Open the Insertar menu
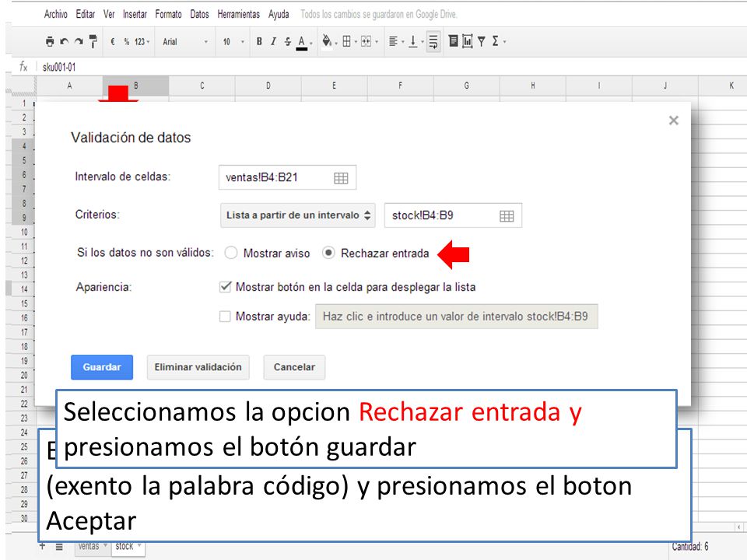Screen dimensions: 747x560 [x=135, y=14]
